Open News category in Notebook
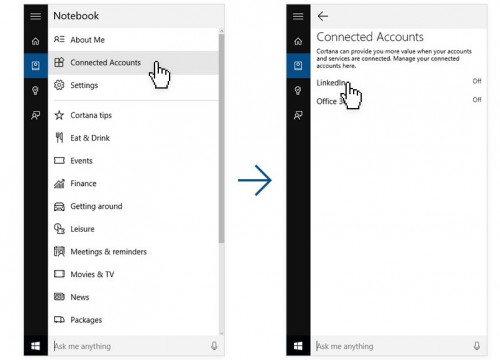This screenshot has width=500, height=360. point(133,297)
